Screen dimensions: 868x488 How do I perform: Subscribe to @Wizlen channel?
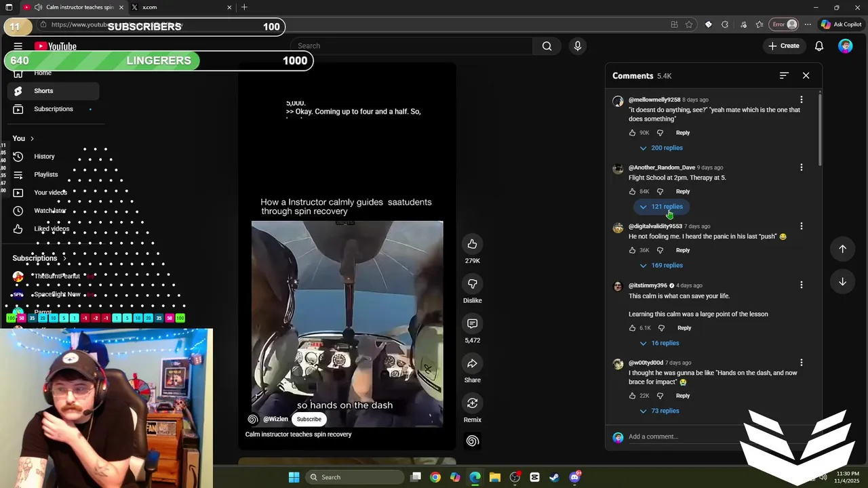point(309,420)
